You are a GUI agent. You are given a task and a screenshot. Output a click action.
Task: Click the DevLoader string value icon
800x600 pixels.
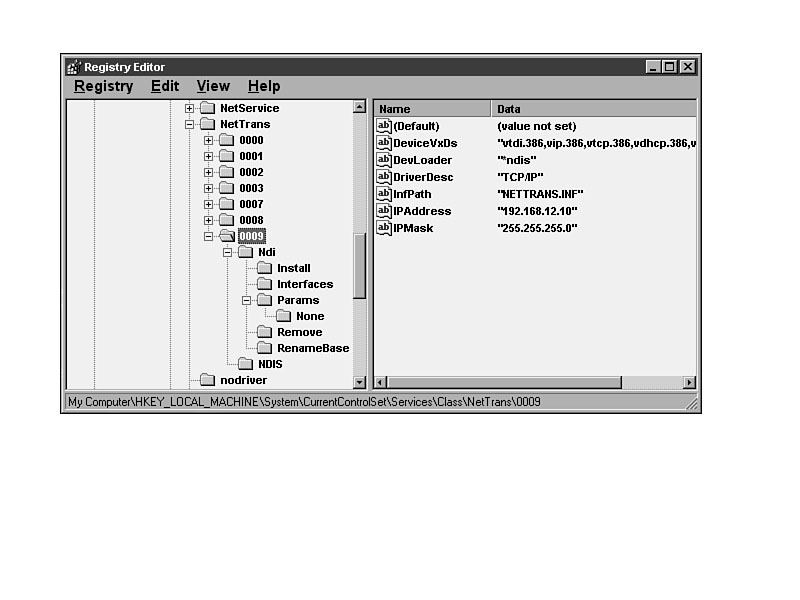click(x=384, y=160)
